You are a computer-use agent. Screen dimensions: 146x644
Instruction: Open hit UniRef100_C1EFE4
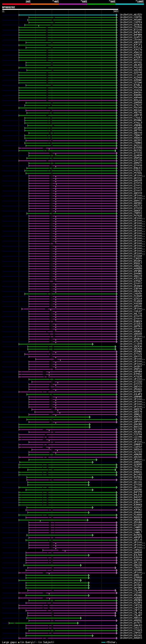click(131, 22)
